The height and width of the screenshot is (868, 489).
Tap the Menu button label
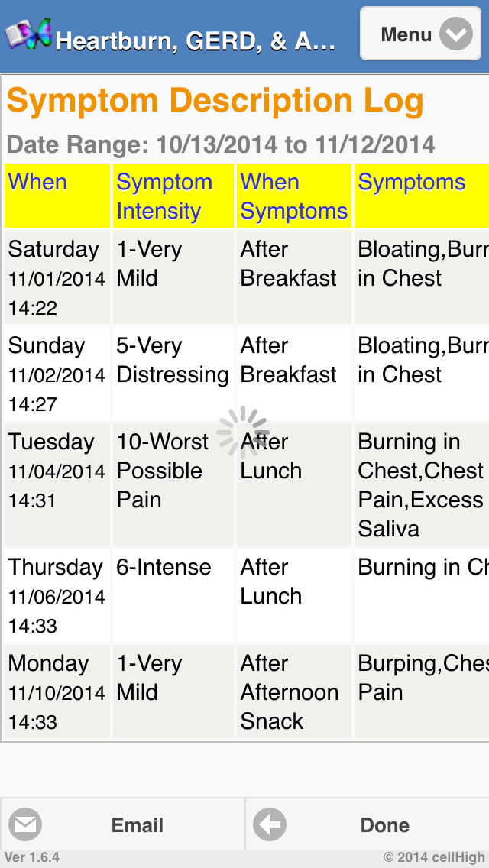pos(406,34)
